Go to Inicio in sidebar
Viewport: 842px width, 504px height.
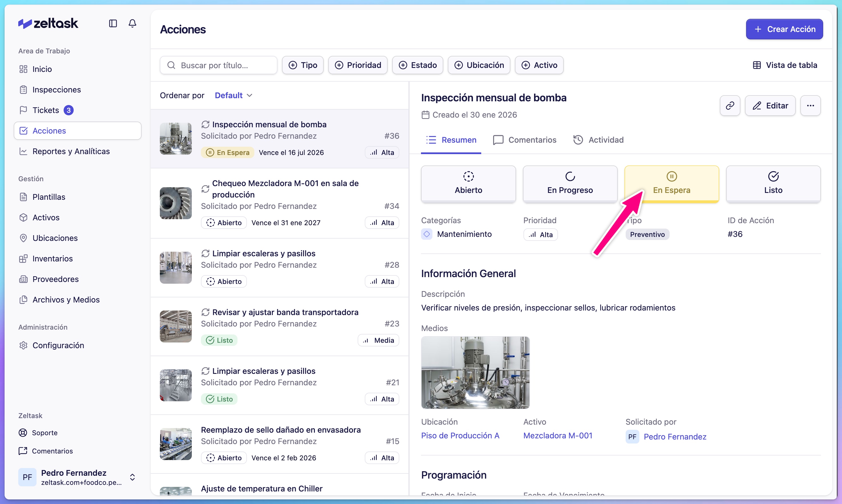(77, 69)
